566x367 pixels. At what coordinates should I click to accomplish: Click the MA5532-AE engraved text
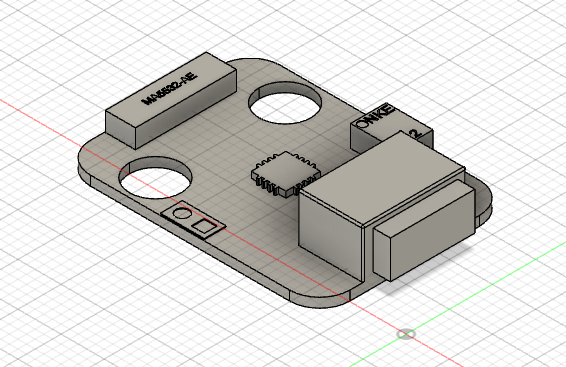pos(170,88)
